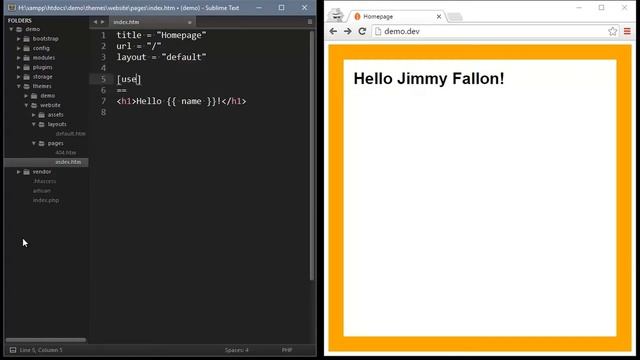Open tab list dropdown in Sublime

(x=310, y=22)
